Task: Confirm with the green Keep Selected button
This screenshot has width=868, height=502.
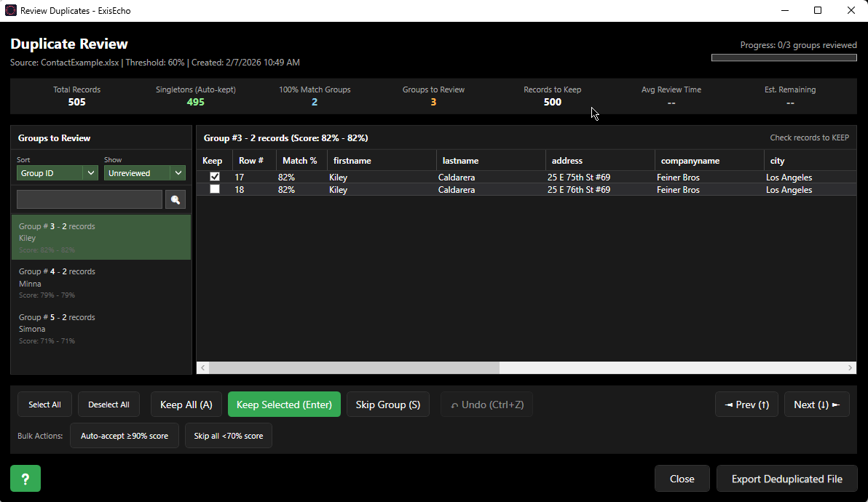Action: click(284, 404)
